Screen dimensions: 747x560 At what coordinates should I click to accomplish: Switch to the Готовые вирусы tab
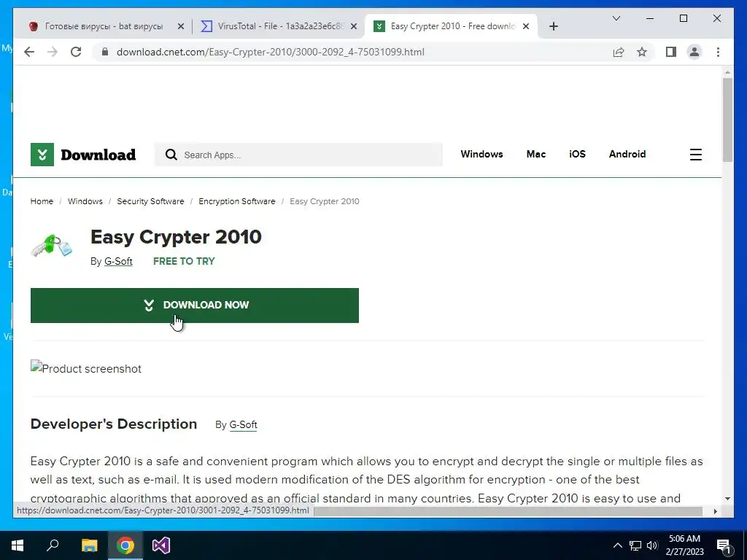click(104, 26)
